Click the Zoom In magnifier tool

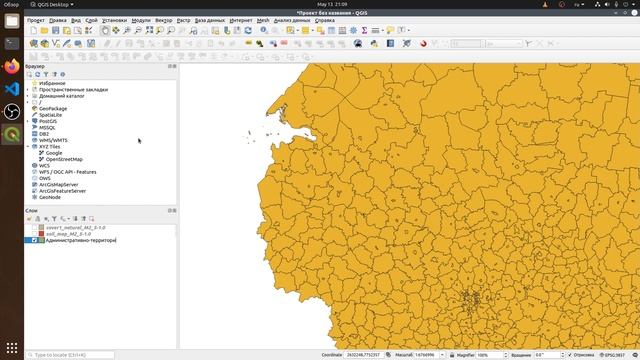(127, 31)
